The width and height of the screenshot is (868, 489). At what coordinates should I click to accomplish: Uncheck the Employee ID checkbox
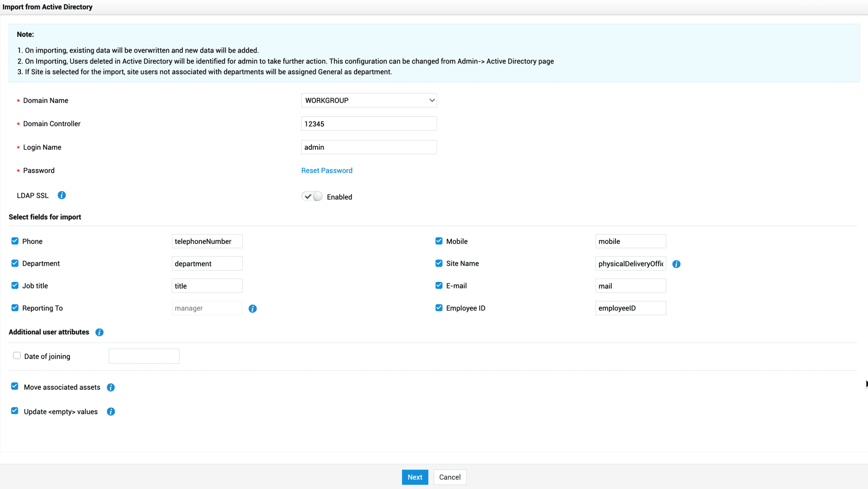tap(439, 308)
